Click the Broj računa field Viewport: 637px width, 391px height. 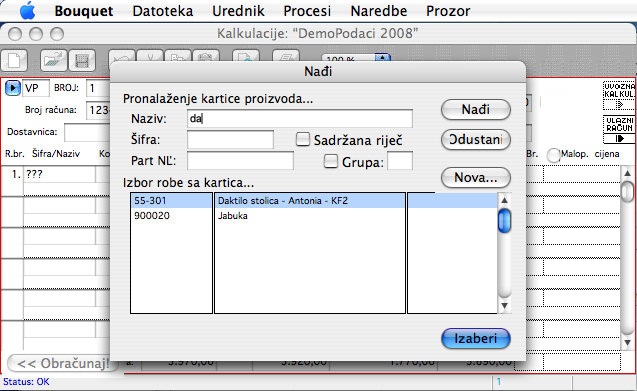[98, 110]
